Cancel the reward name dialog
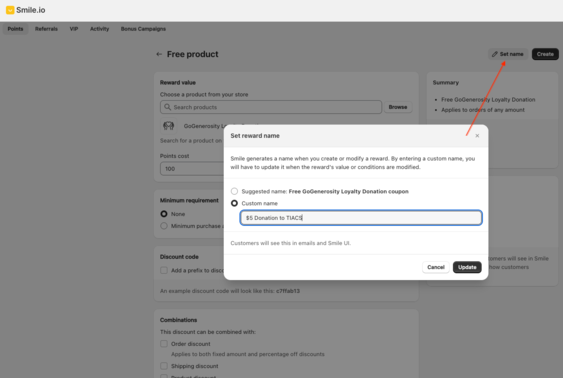563x378 pixels. 436,267
